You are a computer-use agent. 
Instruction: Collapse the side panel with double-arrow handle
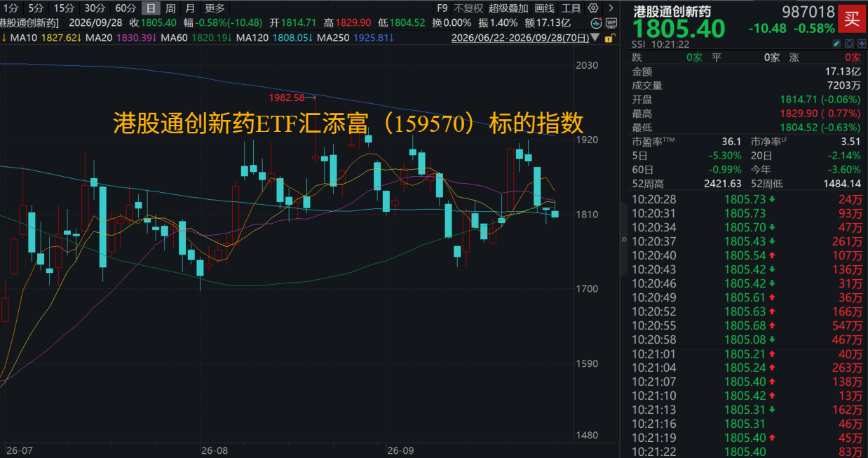click(x=624, y=238)
